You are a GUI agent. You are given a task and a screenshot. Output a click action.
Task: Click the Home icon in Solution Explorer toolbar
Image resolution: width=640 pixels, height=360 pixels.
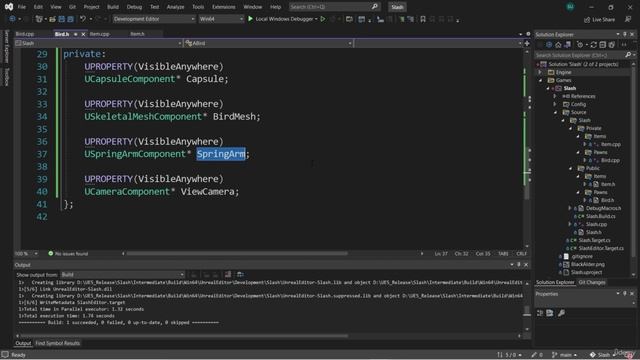pyautogui.click(x=558, y=45)
